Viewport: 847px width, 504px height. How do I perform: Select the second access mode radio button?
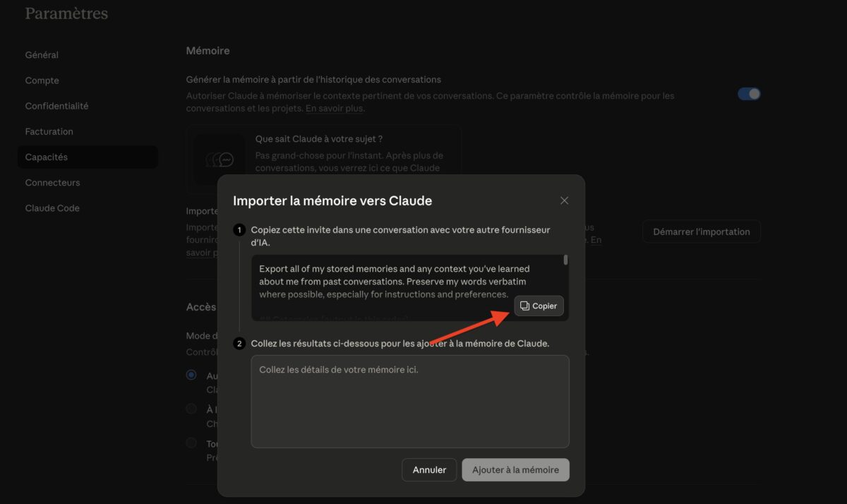(x=191, y=409)
